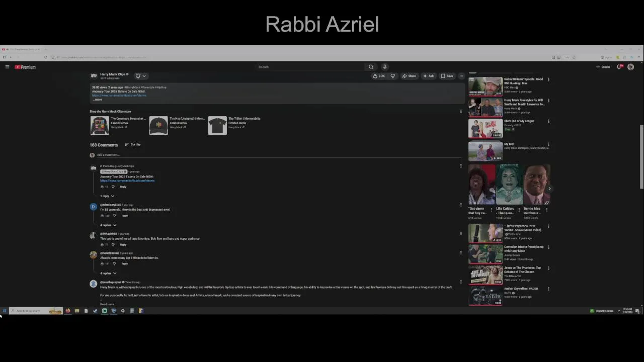Open options for My Mix
Image resolution: width=644 pixels, height=362 pixels.
pyautogui.click(x=548, y=144)
